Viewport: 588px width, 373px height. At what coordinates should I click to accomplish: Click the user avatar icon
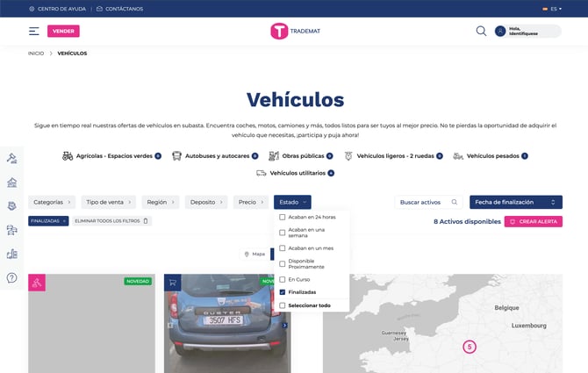[x=500, y=31]
